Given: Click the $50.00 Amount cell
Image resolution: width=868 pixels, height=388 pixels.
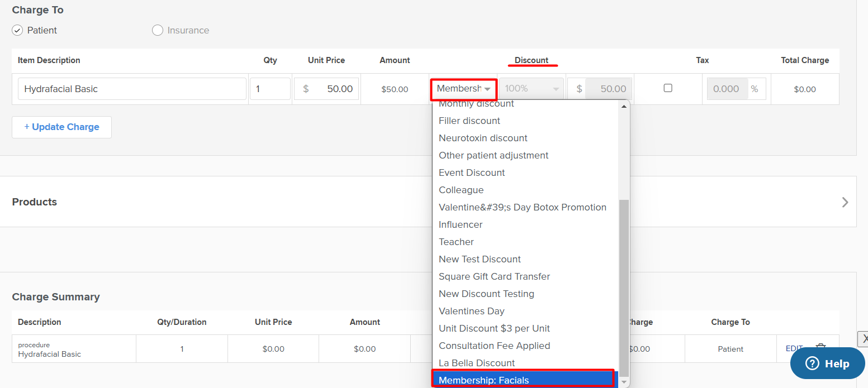Looking at the screenshot, I should point(395,89).
